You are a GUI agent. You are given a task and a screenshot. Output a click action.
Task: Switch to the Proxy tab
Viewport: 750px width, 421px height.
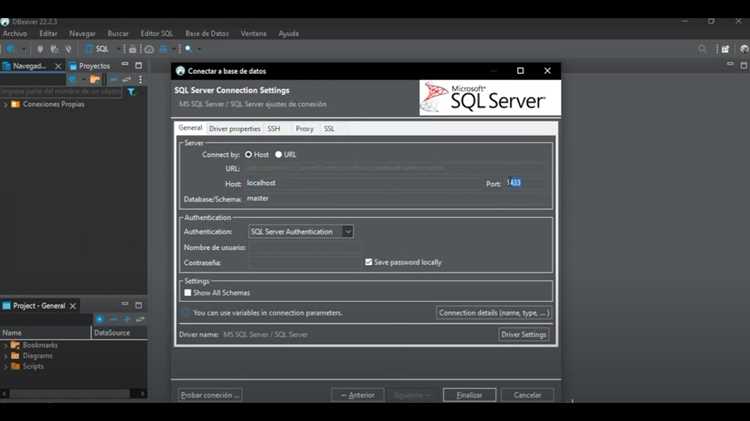[x=304, y=129]
